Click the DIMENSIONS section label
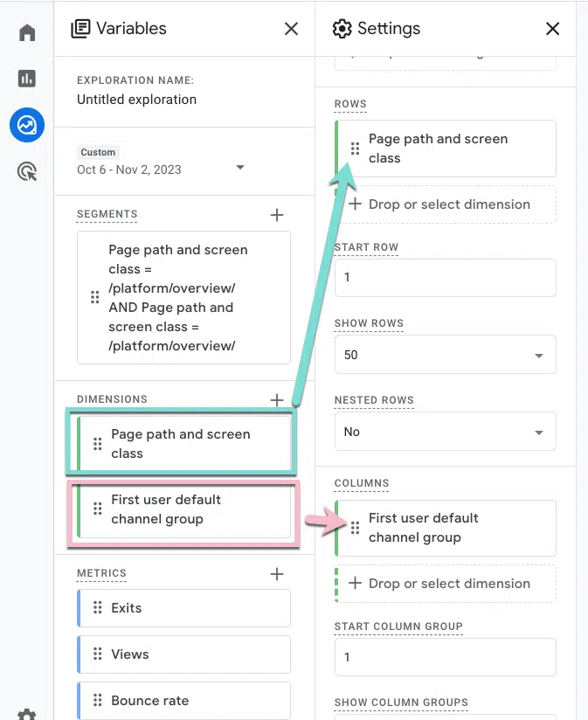 click(x=112, y=399)
